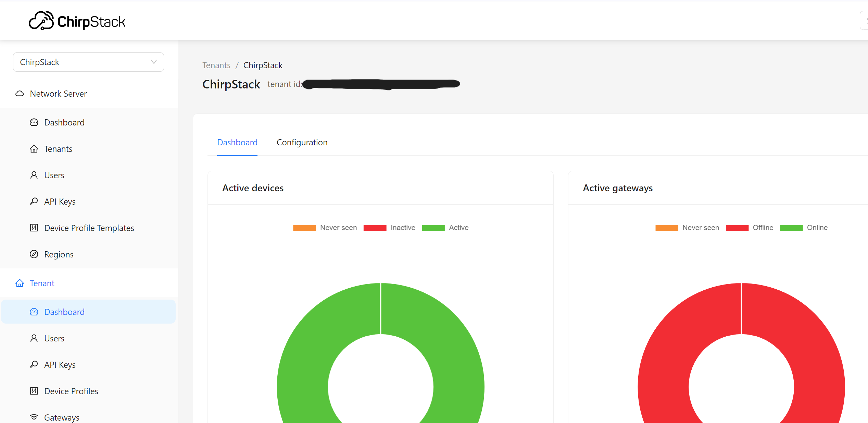Toggle Active legend swatch in Active devices
This screenshot has width=868, height=423.
pyautogui.click(x=433, y=228)
